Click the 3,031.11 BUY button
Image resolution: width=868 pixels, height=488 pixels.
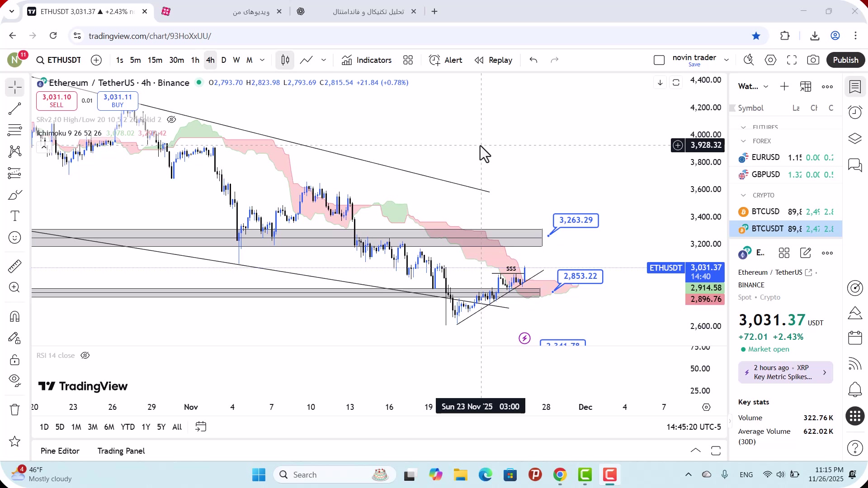(x=118, y=100)
